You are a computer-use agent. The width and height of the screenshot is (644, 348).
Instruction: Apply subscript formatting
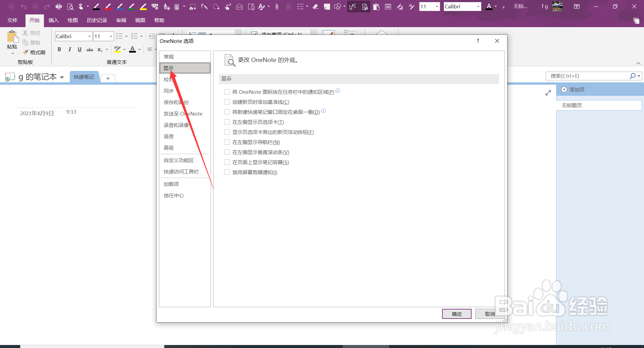point(100,50)
